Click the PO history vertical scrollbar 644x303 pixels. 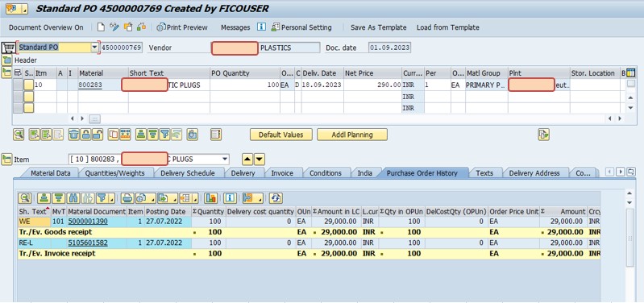tap(630, 239)
